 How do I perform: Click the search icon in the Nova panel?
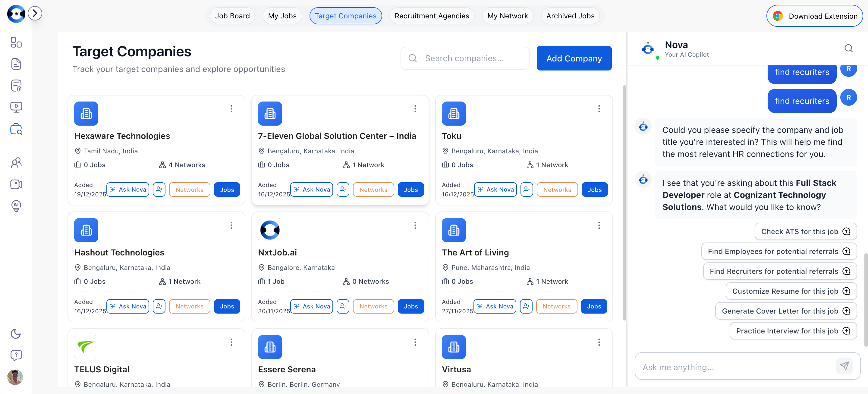click(848, 48)
